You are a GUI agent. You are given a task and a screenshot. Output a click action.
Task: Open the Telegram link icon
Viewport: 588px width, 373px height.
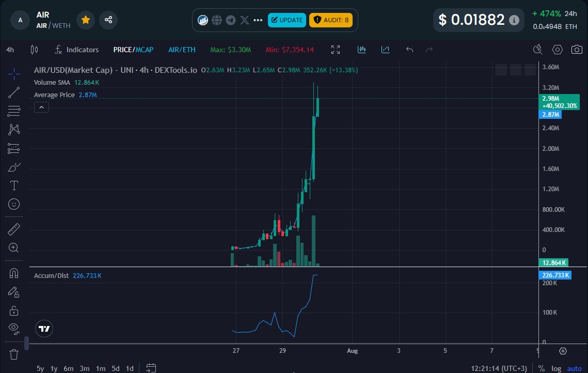coord(231,20)
